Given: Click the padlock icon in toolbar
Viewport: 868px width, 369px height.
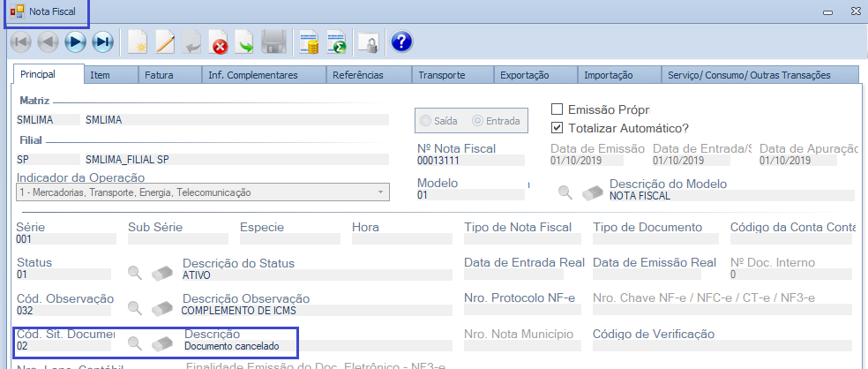Looking at the screenshot, I should point(368,42).
